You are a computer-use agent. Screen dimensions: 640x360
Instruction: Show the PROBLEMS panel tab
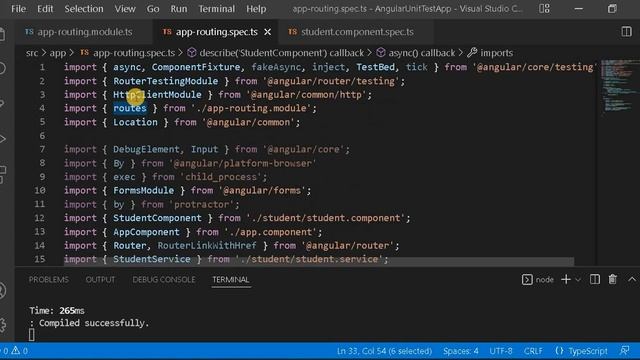pyautogui.click(x=49, y=280)
